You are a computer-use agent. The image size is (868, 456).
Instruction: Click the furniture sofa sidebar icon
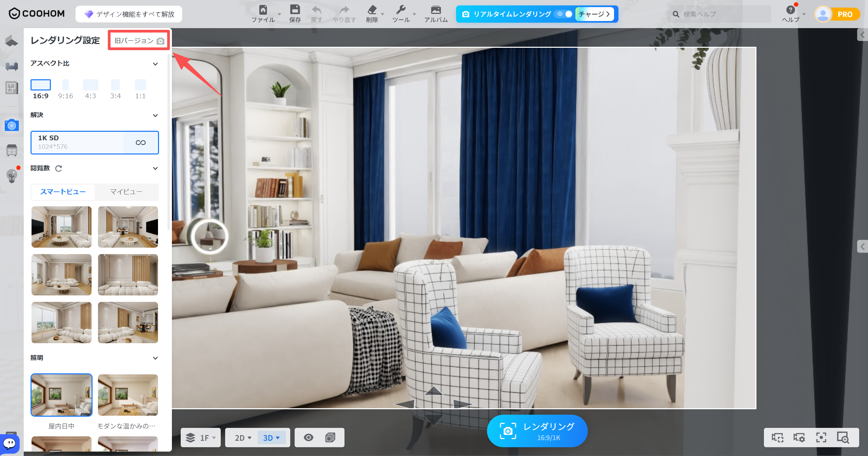pyautogui.click(x=12, y=65)
